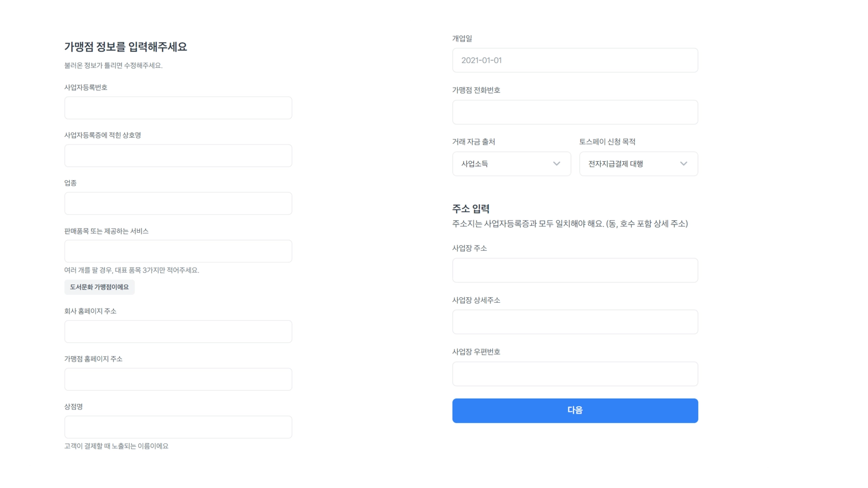
Task: Click the 도서문화 가맹점이에요 button
Action: 99,287
